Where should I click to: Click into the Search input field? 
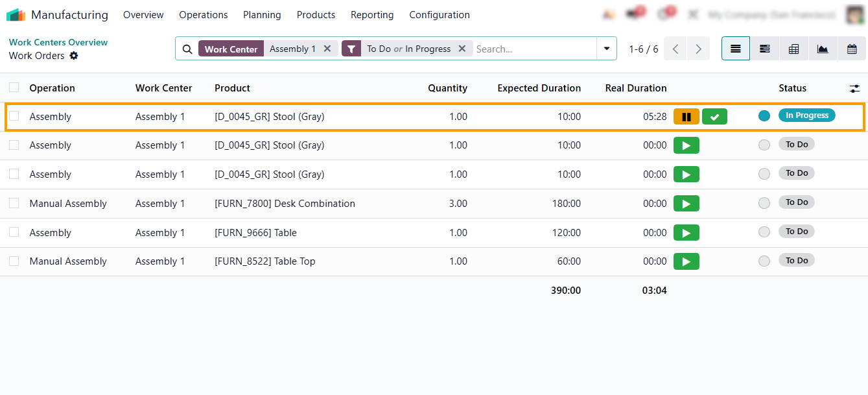click(533, 49)
